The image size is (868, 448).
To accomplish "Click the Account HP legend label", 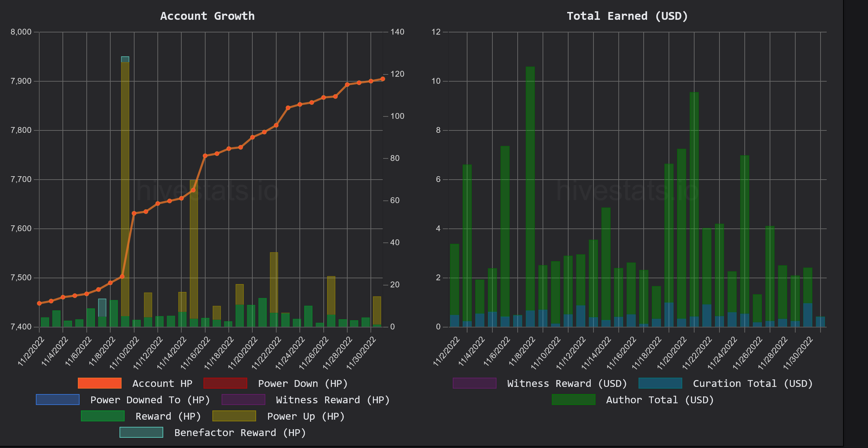I will point(163,383).
